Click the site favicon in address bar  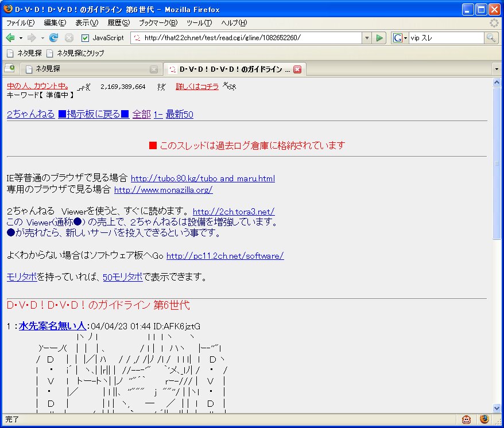coord(137,38)
